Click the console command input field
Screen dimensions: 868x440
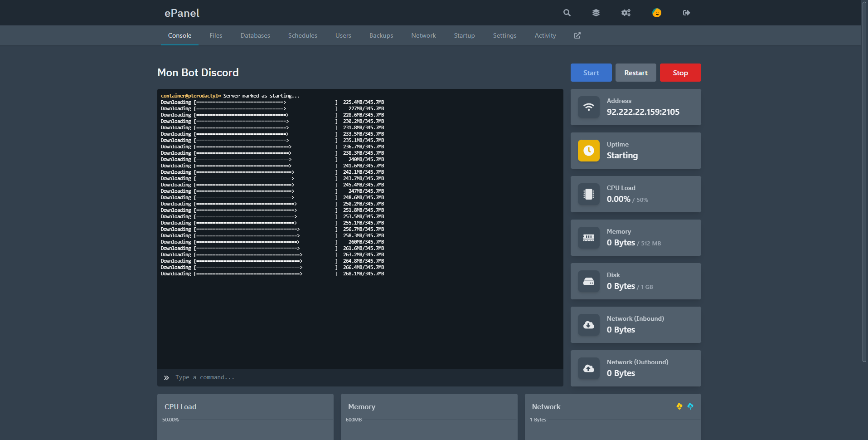pyautogui.click(x=363, y=377)
